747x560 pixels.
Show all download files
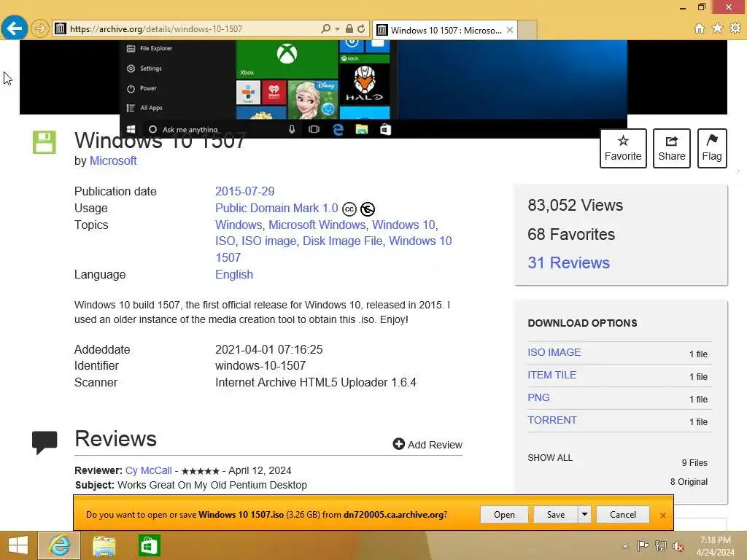tap(550, 458)
